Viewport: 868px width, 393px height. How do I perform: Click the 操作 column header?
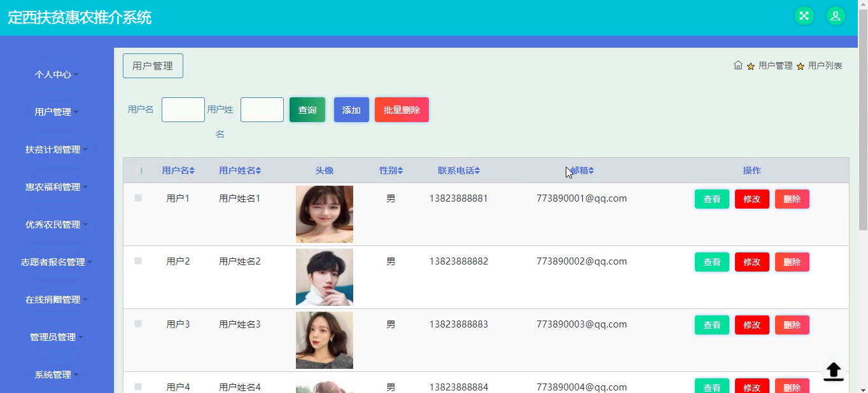pos(752,170)
